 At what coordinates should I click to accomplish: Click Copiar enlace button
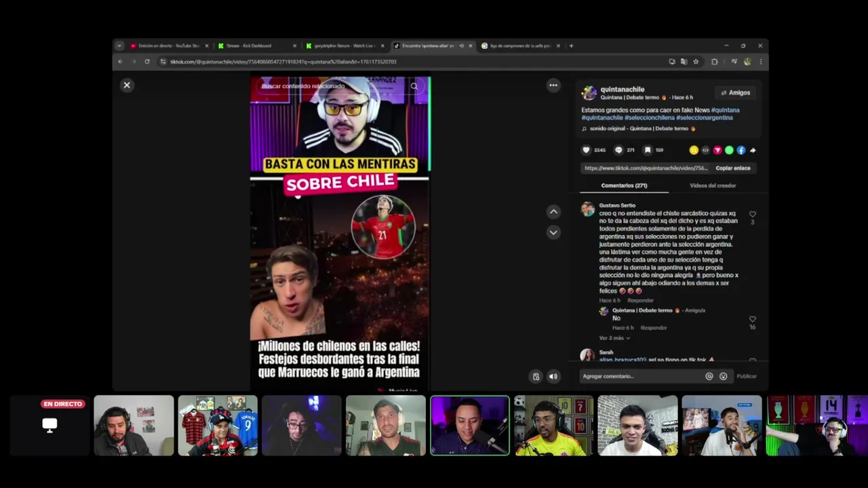tap(733, 168)
